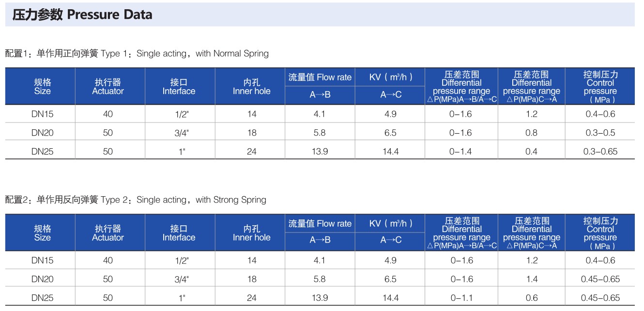Image resolution: width=644 pixels, height=311 pixels.
Task: Select the Type 1 Normal Spring caption
Action: (137, 54)
